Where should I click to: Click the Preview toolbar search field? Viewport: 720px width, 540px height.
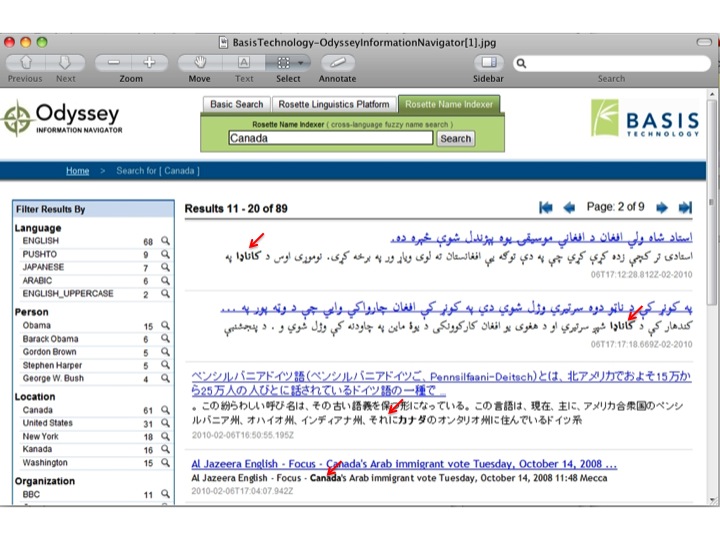point(611,63)
